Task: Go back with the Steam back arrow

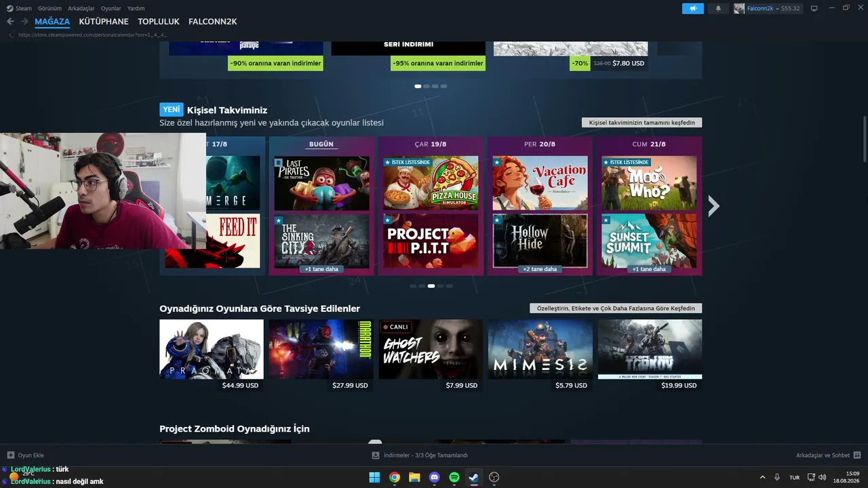Action: click(x=10, y=22)
